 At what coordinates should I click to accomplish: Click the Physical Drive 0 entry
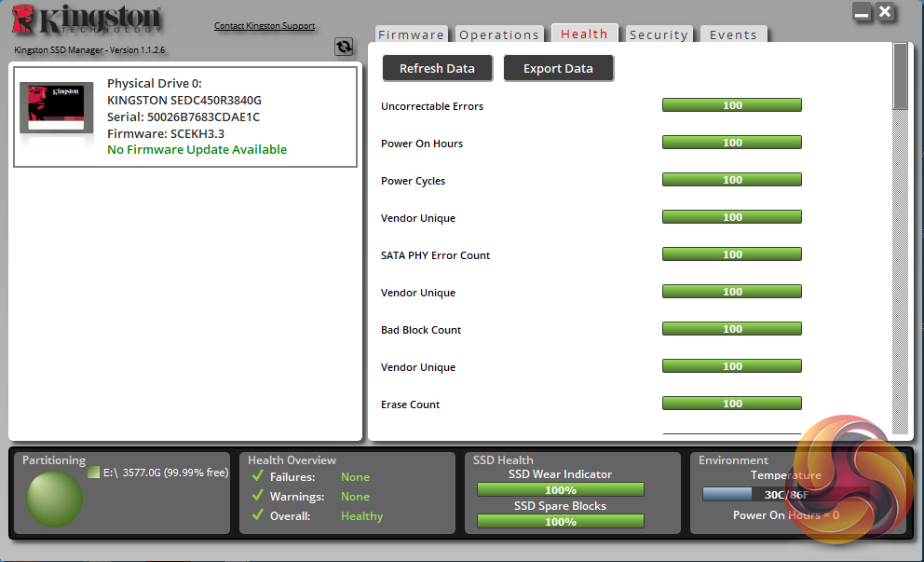click(185, 117)
